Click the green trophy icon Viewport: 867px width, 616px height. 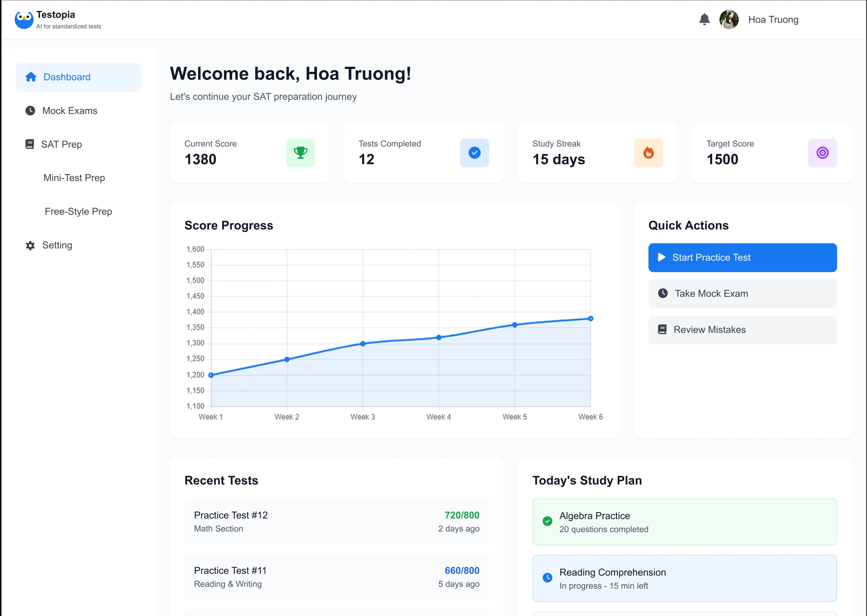[300, 153]
